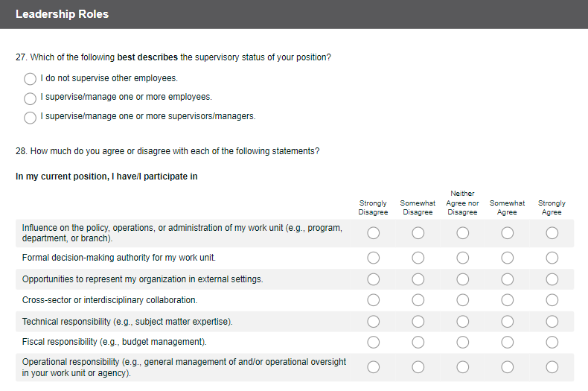Screen dimensions: 588x391
Task: Select Neither Agree nor Disagree for policy influence
Action: 462,233
